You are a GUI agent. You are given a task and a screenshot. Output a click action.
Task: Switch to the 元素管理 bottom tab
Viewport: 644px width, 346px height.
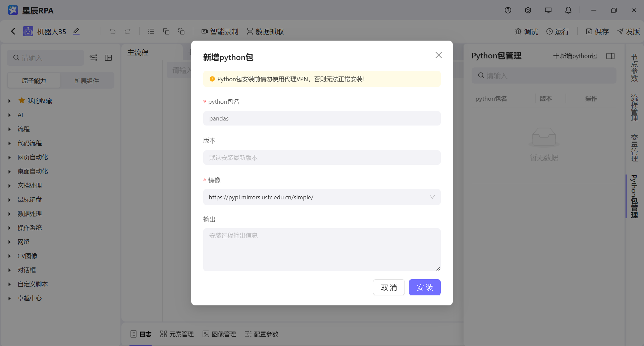point(177,334)
